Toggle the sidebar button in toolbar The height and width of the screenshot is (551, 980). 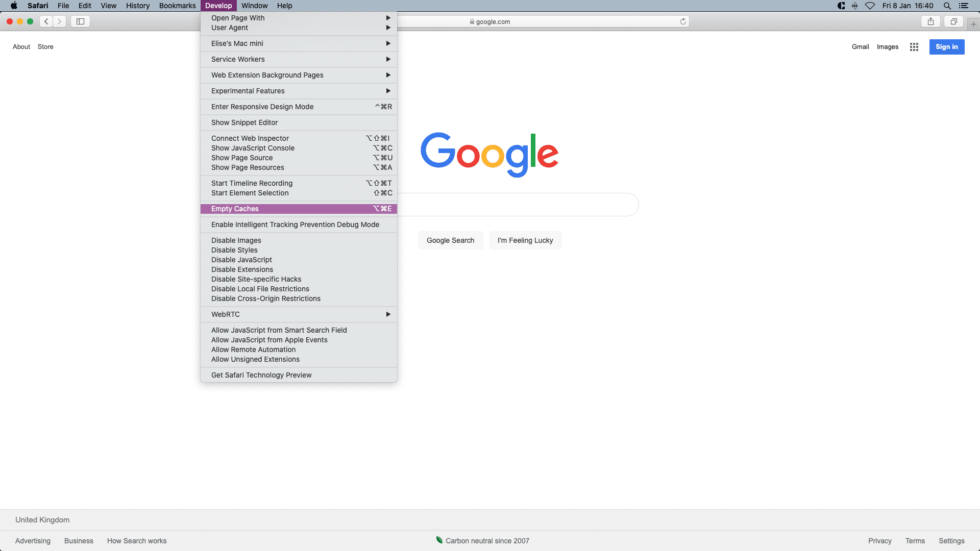pos(80,21)
